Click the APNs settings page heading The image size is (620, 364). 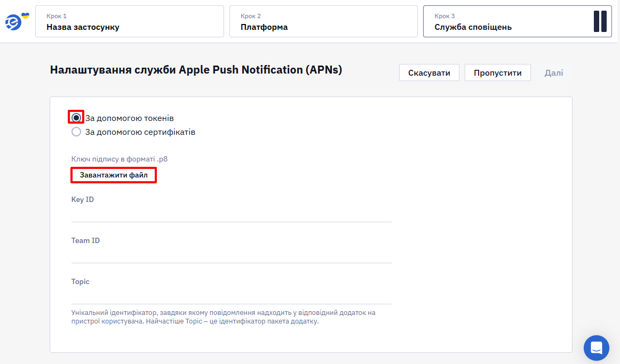(x=196, y=70)
